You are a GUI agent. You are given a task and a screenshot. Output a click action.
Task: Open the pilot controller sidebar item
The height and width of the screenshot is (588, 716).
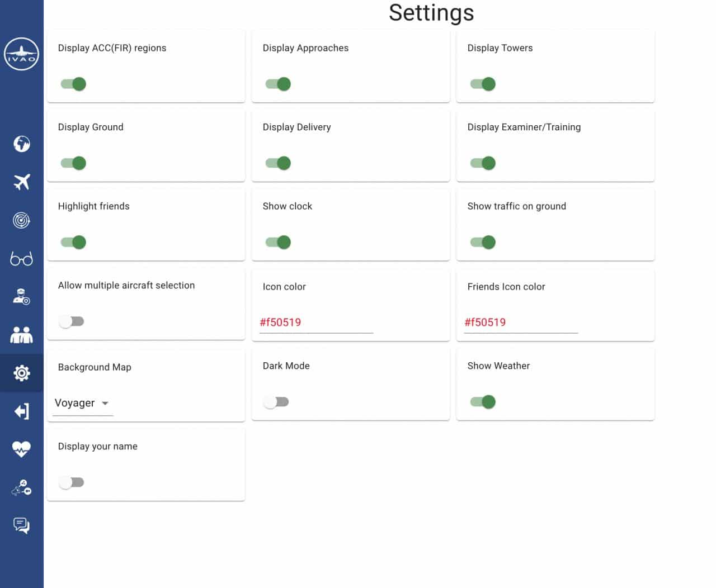pyautogui.click(x=21, y=297)
